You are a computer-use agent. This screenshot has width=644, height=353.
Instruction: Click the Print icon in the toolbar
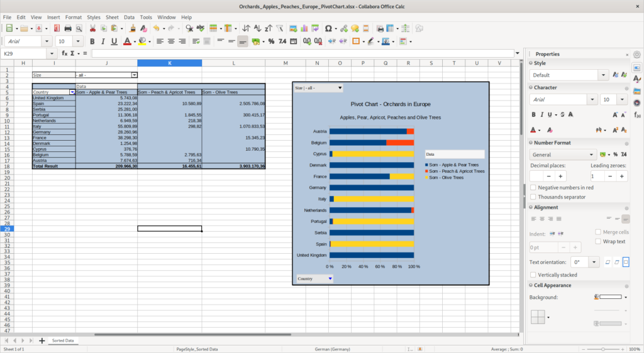[67, 28]
